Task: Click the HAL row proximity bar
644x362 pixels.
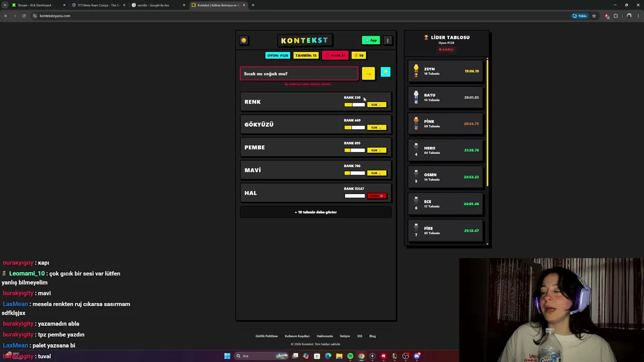Action: point(355,196)
